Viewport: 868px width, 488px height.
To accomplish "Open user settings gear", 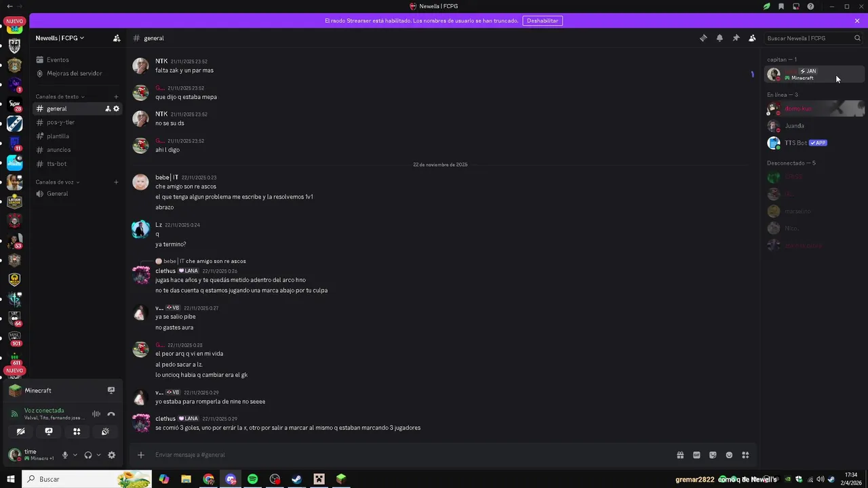I will pos(112,455).
